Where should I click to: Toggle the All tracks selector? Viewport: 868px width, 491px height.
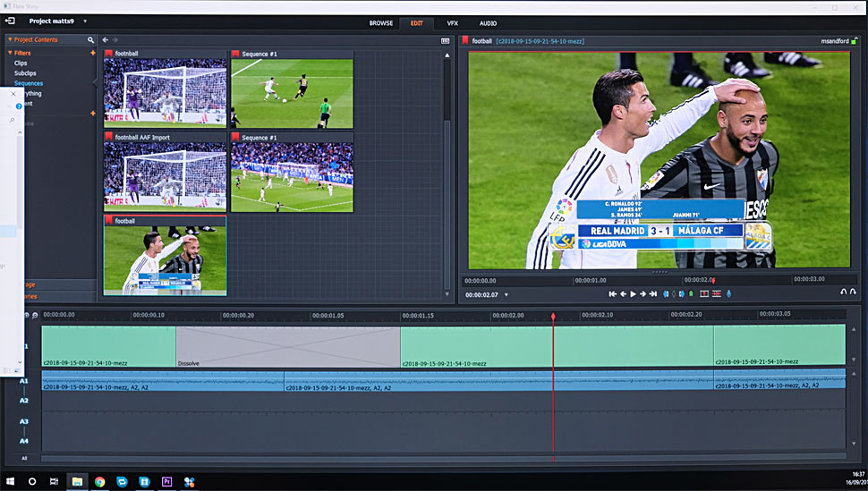(24, 458)
